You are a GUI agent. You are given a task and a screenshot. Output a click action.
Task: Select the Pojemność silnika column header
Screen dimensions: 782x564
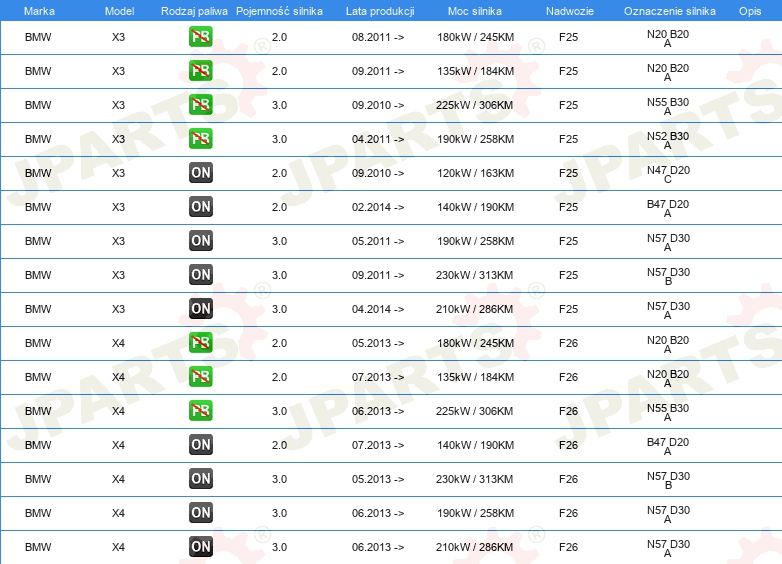[279, 11]
